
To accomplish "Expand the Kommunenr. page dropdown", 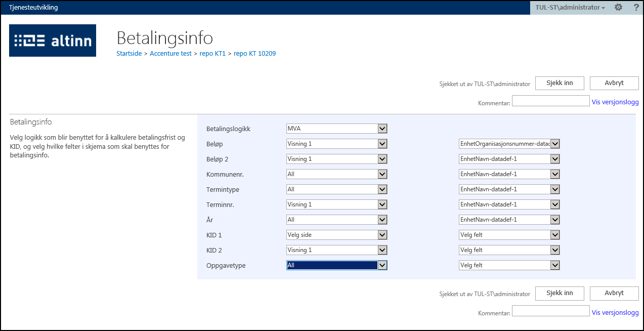I will [x=336, y=174].
